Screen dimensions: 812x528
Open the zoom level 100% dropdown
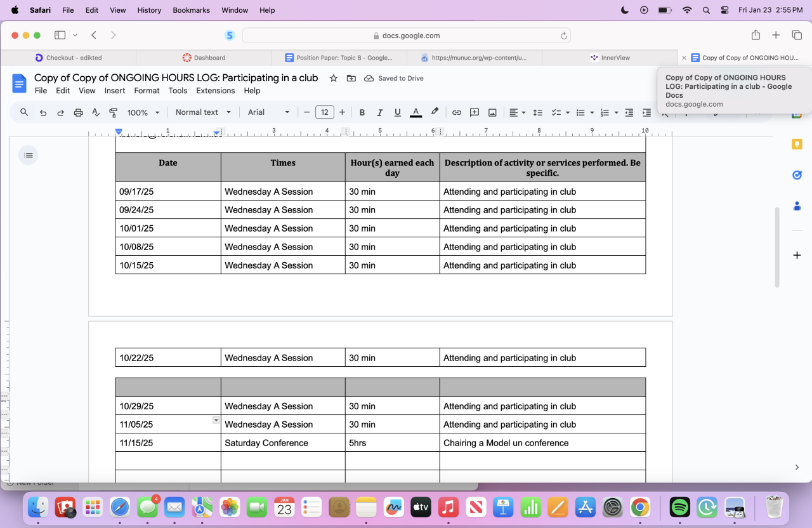point(143,112)
